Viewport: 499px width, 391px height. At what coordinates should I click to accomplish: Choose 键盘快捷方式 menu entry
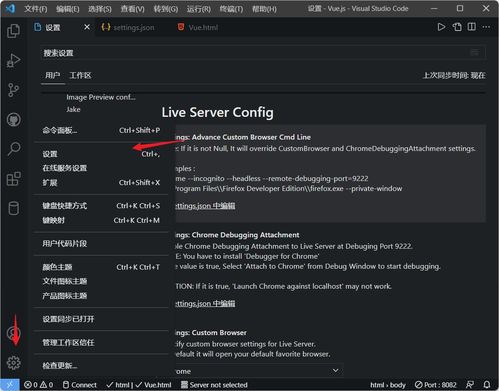point(101,206)
